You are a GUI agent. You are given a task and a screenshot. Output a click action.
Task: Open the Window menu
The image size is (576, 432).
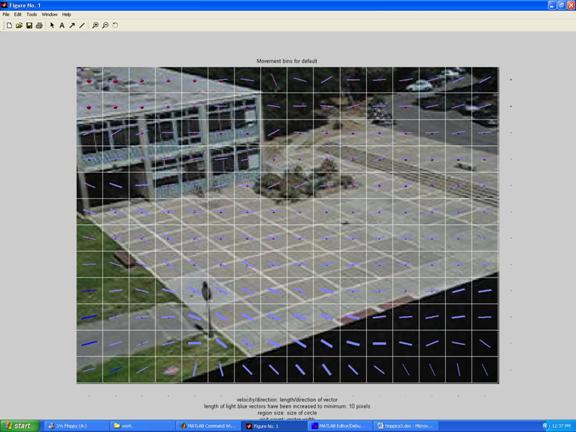(x=50, y=14)
